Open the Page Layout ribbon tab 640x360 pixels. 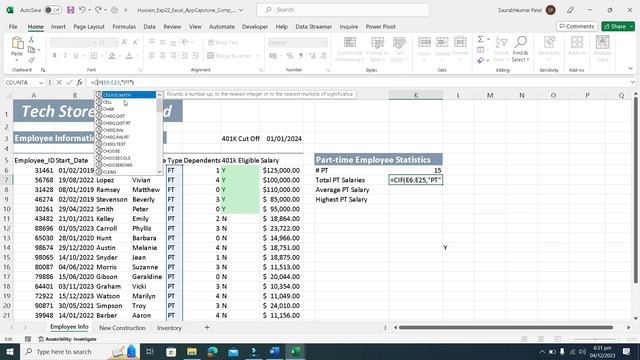pyautogui.click(x=89, y=27)
